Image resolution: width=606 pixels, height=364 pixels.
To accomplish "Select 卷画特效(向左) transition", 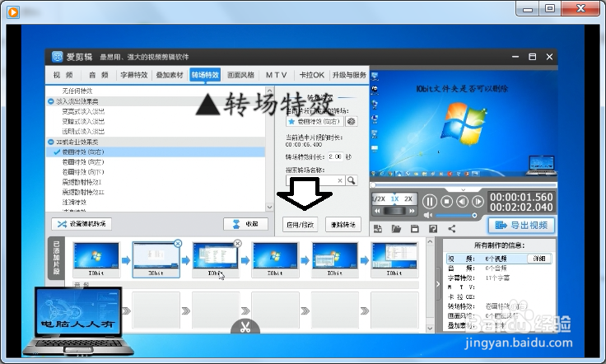I will (83, 162).
